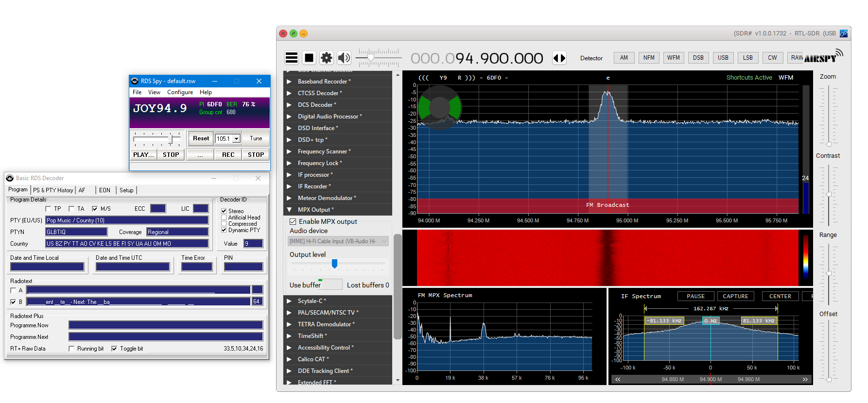Stop the radio with square stop icon
The height and width of the screenshot is (403, 868).
click(309, 58)
